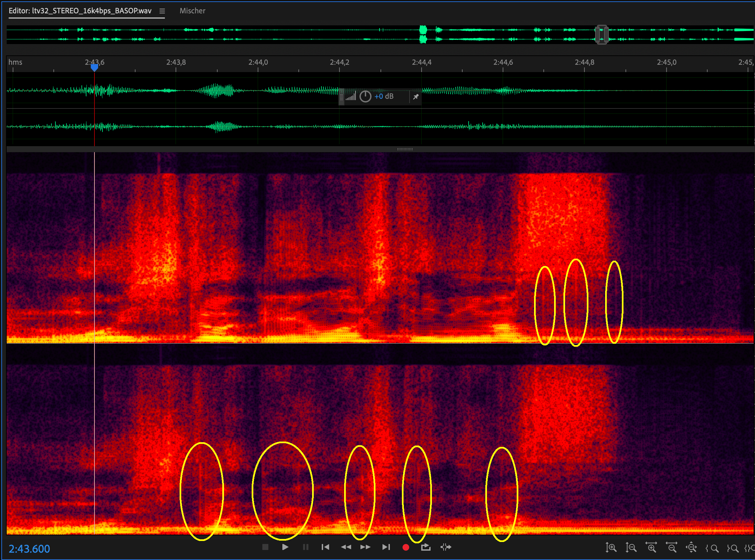755x560 pixels.
Task: Zoom out amplitude icon
Action: point(631,548)
